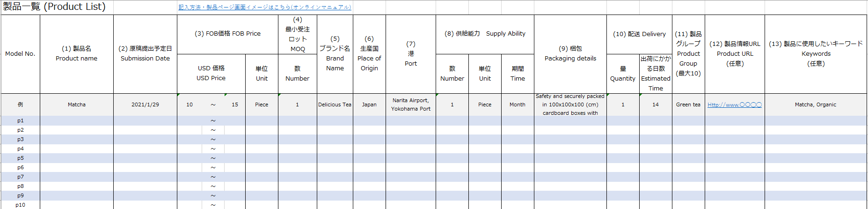The width and height of the screenshot is (868, 209).
Task: Select the 量 Quantity subheader
Action: [623, 74]
